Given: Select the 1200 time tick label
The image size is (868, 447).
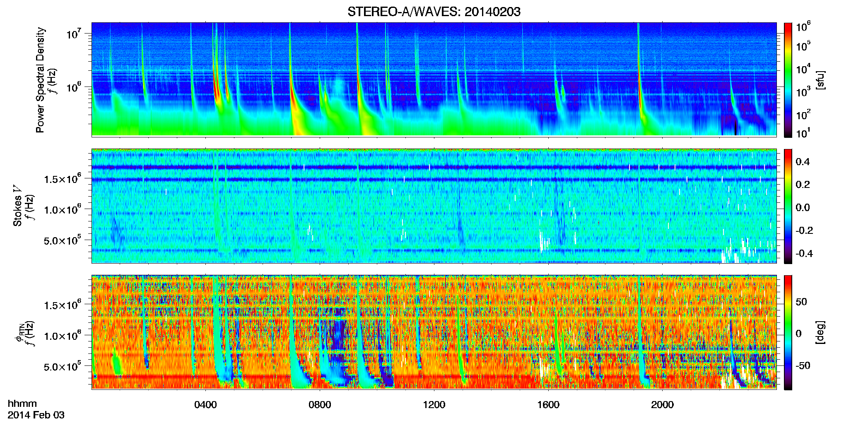Looking at the screenshot, I should [434, 404].
